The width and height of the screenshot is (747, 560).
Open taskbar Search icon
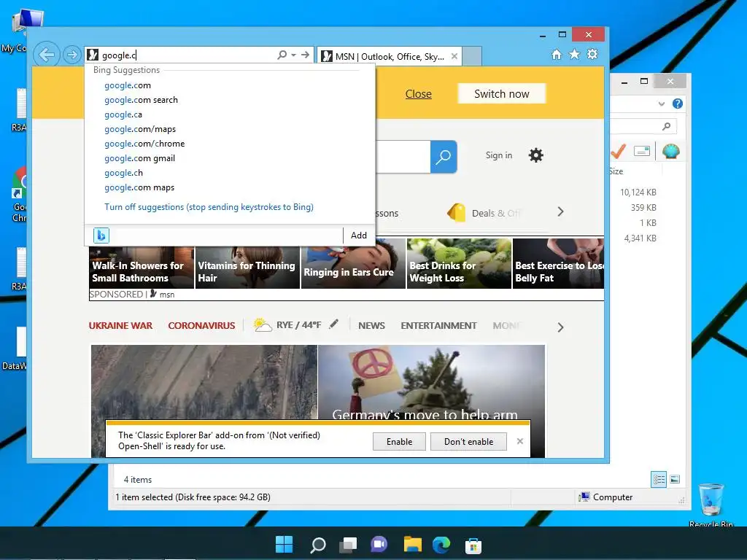[317, 544]
